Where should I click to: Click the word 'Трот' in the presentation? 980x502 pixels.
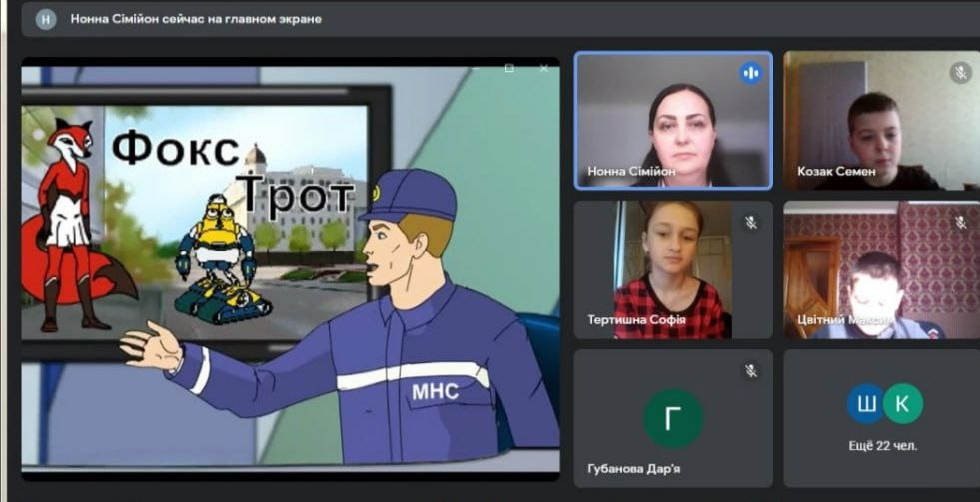(x=294, y=194)
